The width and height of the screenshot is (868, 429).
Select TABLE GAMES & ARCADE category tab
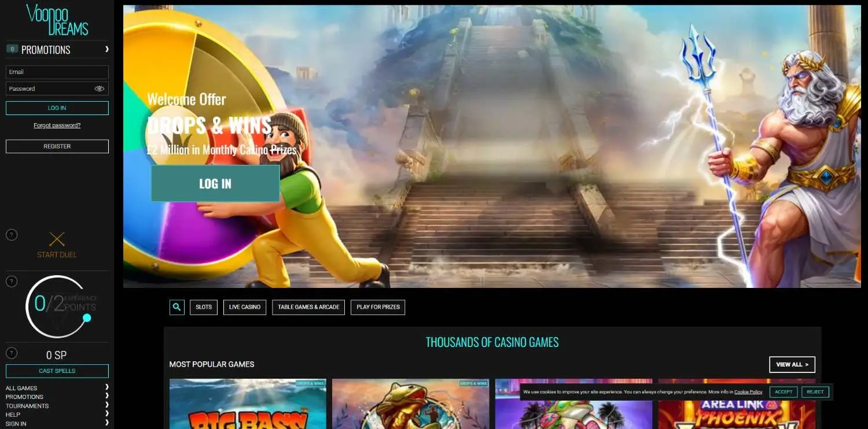[308, 307]
